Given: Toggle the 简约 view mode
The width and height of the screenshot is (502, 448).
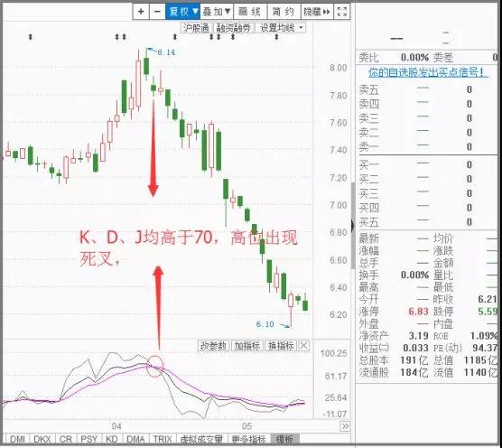Looking at the screenshot, I should [x=284, y=12].
